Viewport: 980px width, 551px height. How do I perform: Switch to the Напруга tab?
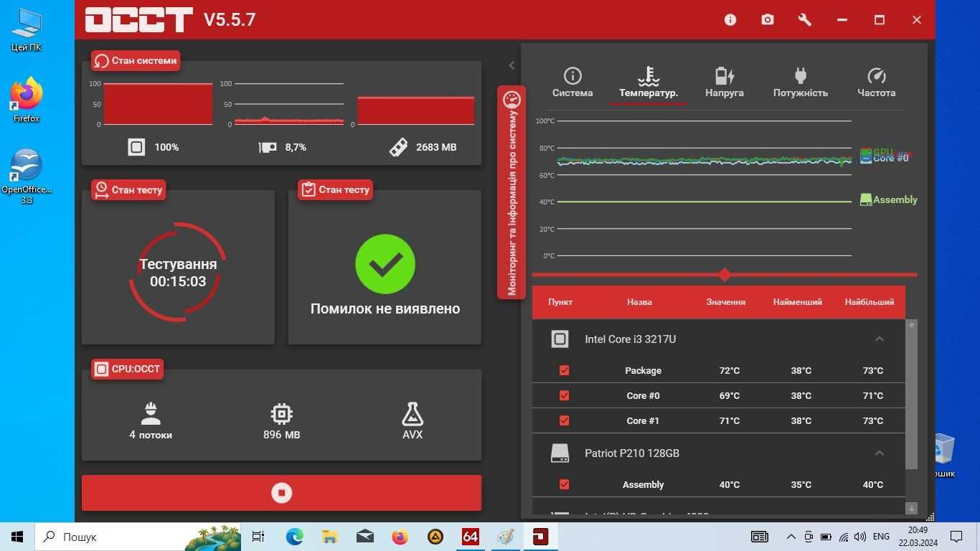[725, 83]
